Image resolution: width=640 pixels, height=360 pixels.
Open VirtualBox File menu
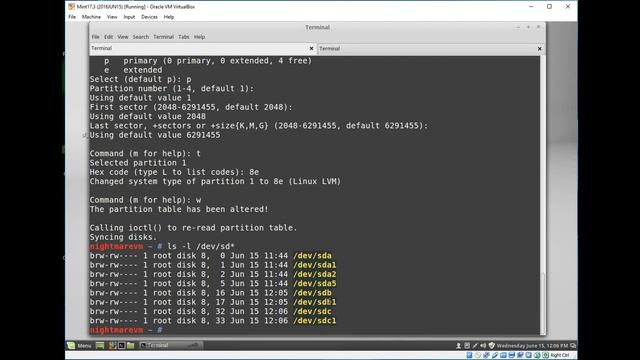(x=72, y=17)
